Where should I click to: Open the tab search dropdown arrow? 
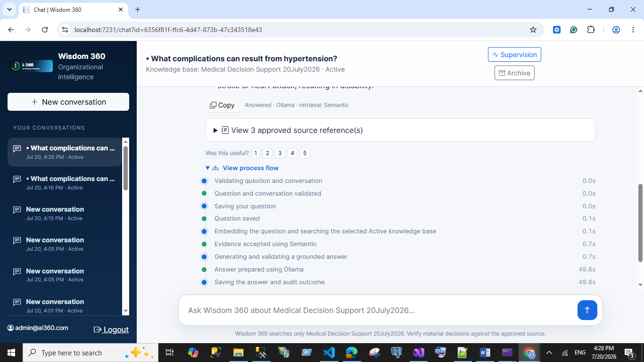click(9, 9)
